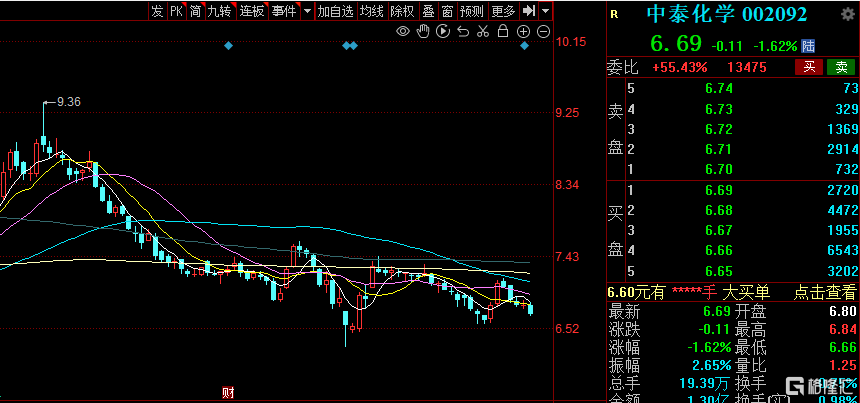Click the 陆 badge next to percent change
Screen dimensions: 860x403
coord(808,46)
